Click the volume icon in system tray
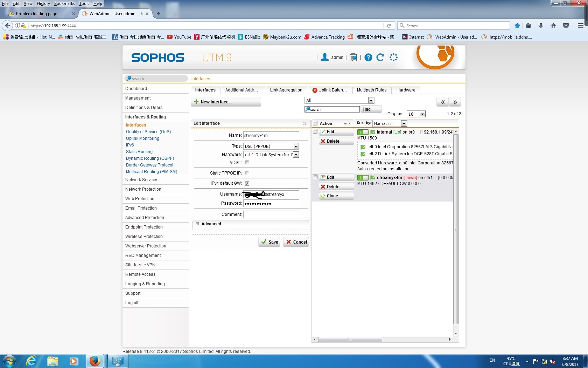Viewport: 588px width, 368px height. [x=553, y=361]
